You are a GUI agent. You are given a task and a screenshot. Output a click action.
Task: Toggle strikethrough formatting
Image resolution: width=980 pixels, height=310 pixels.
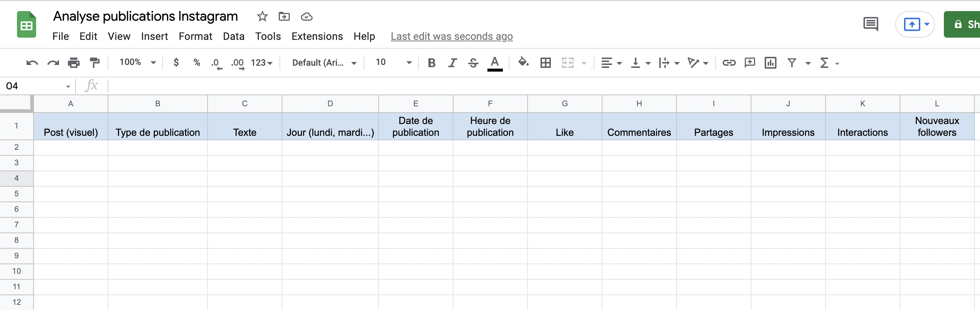[x=473, y=63]
